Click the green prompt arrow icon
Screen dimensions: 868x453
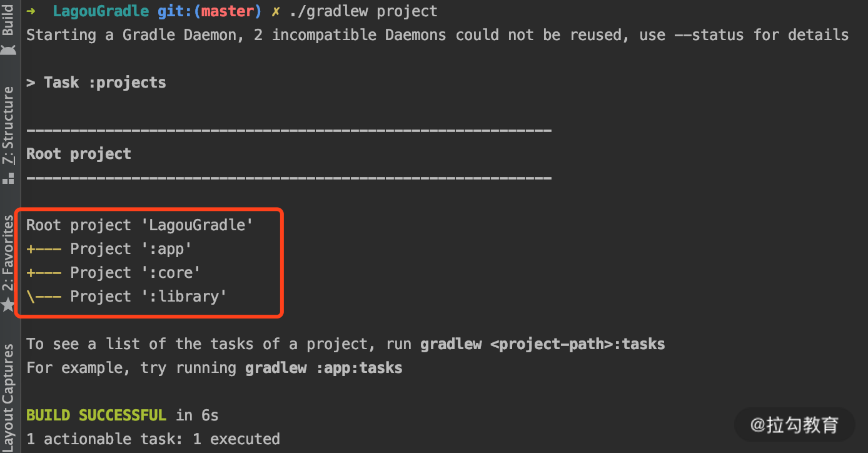pos(32,11)
